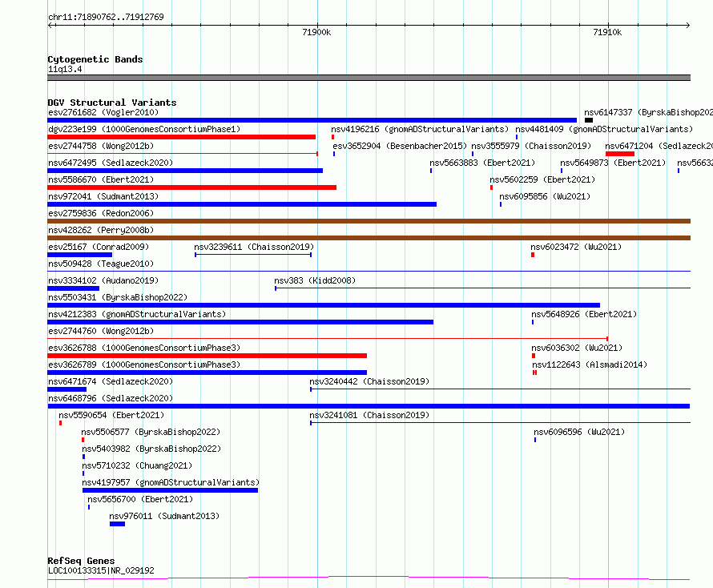
Task: Select nsv509428 (Teague2010) label
Action: 101,264
